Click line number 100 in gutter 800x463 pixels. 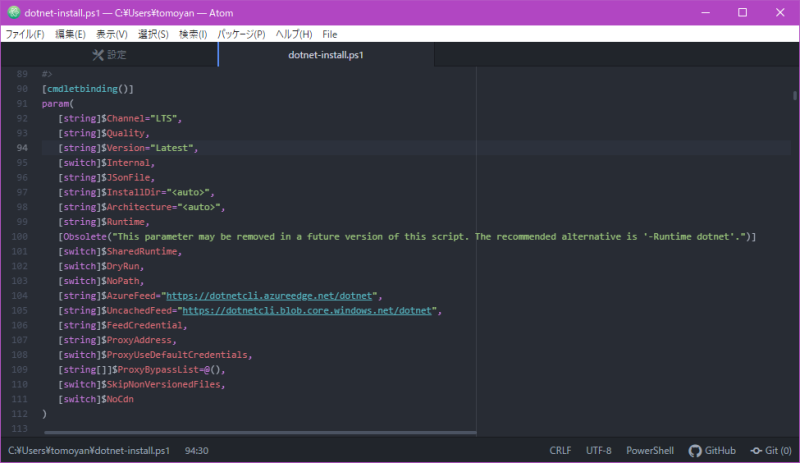[19, 236]
